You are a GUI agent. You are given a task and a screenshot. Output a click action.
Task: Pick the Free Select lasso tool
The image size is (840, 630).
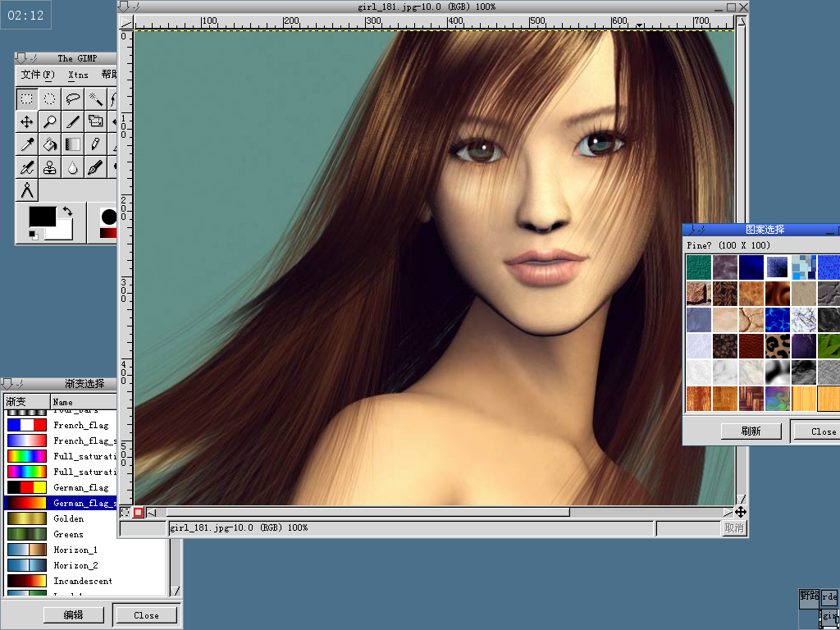pos(73,99)
